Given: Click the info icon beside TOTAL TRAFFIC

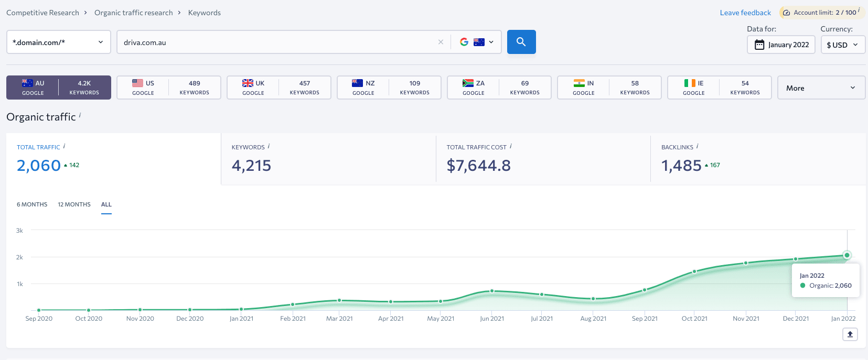Looking at the screenshot, I should pyautogui.click(x=64, y=146).
